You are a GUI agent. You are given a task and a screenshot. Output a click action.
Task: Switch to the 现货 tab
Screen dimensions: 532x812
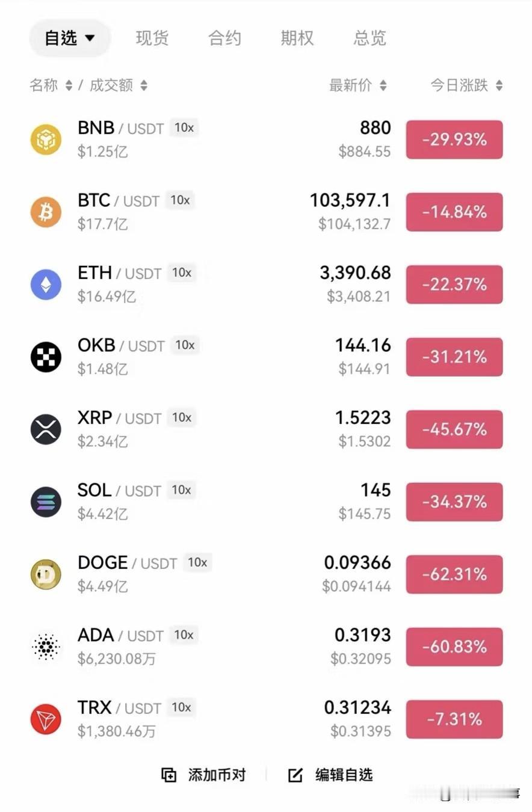[152, 38]
